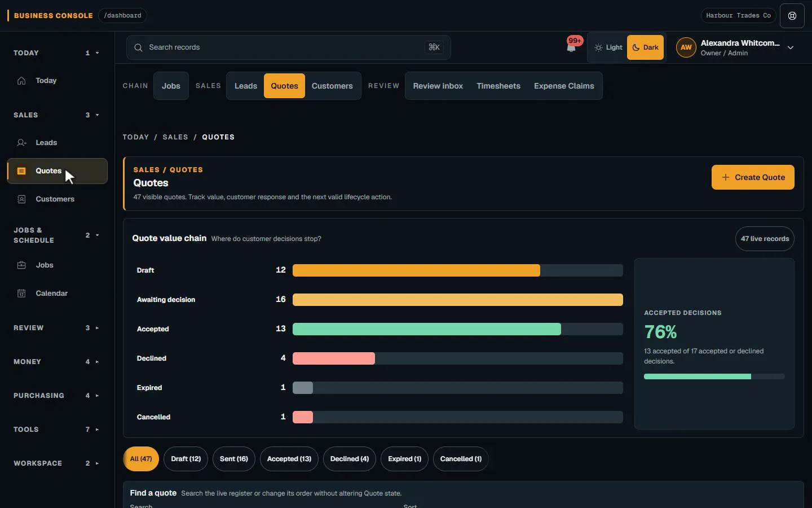Filter quotes by Sent (16)
812x508 pixels.
tap(234, 459)
